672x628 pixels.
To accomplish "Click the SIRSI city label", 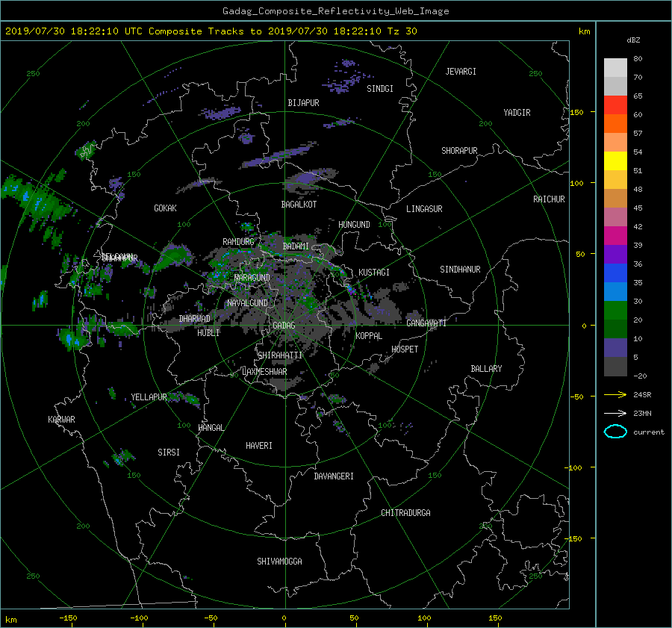I will click(x=169, y=453).
